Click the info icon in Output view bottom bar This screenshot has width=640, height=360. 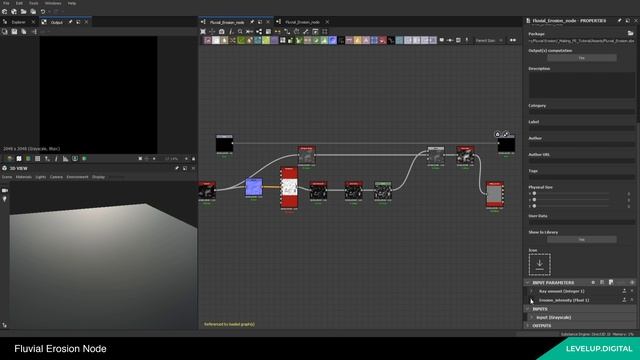(56, 158)
